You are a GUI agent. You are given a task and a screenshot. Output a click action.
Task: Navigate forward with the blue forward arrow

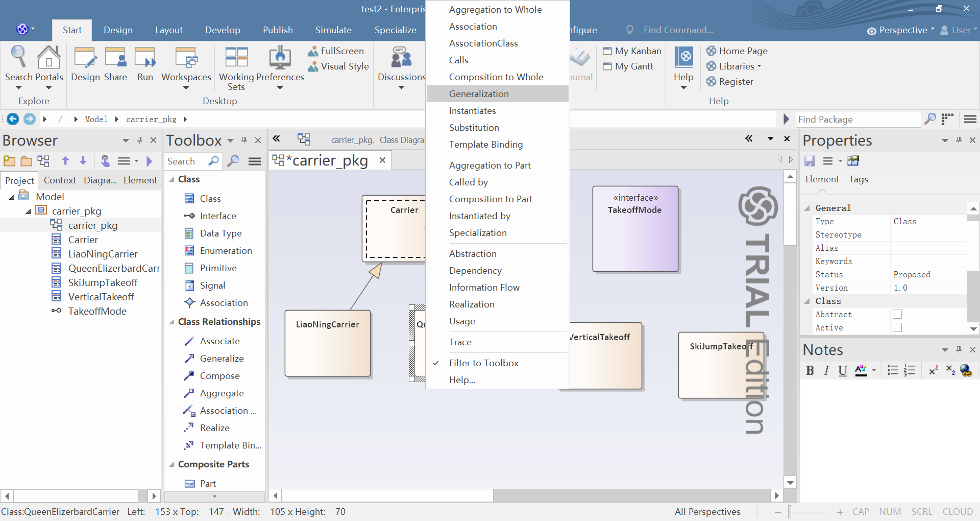pyautogui.click(x=30, y=119)
